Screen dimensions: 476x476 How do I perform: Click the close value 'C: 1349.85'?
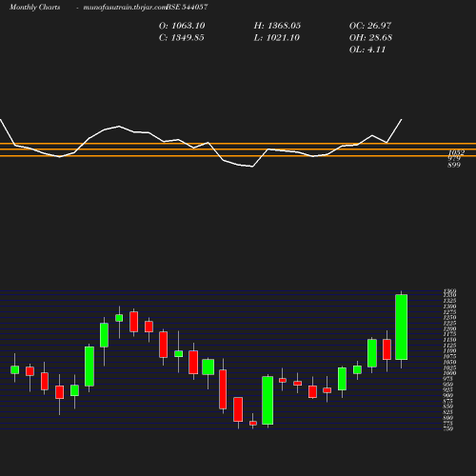coord(182,38)
